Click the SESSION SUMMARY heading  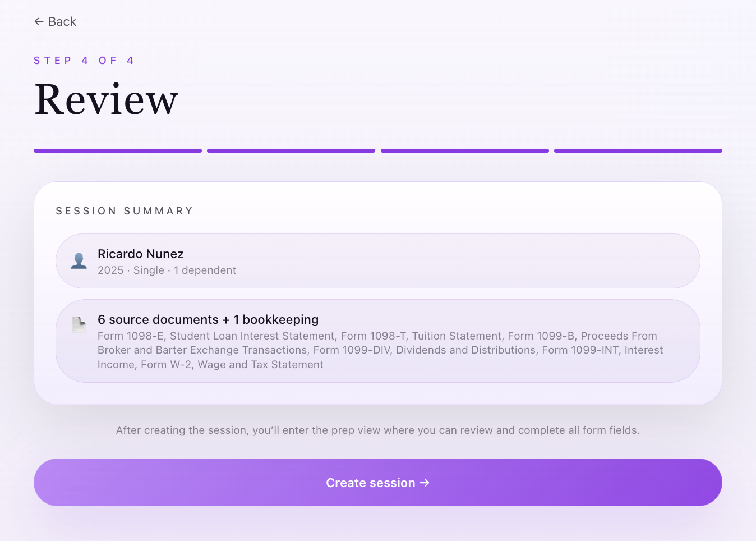click(125, 211)
